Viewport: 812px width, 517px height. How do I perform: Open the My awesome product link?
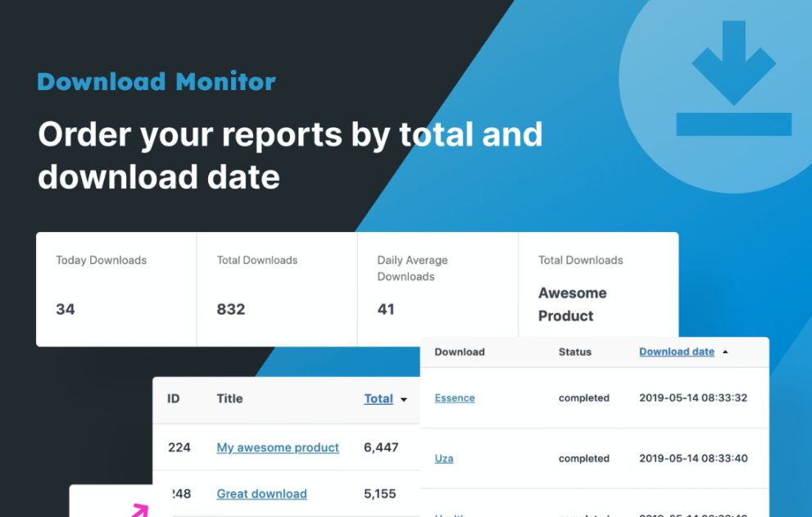[278, 447]
